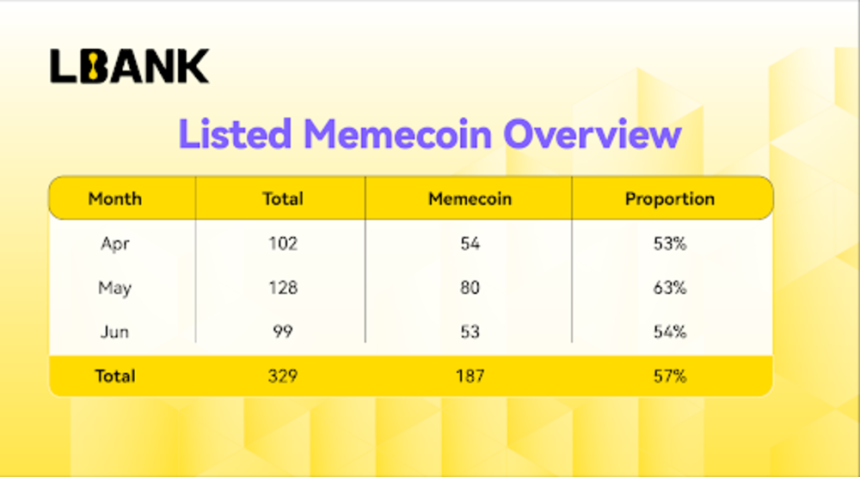
Task: Select the Month column header
Action: click(115, 198)
